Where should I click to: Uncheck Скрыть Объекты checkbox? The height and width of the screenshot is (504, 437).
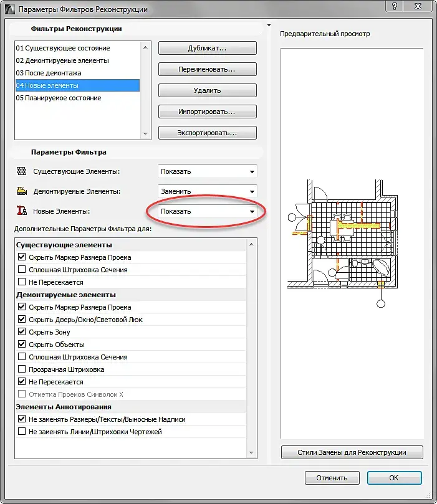22,345
